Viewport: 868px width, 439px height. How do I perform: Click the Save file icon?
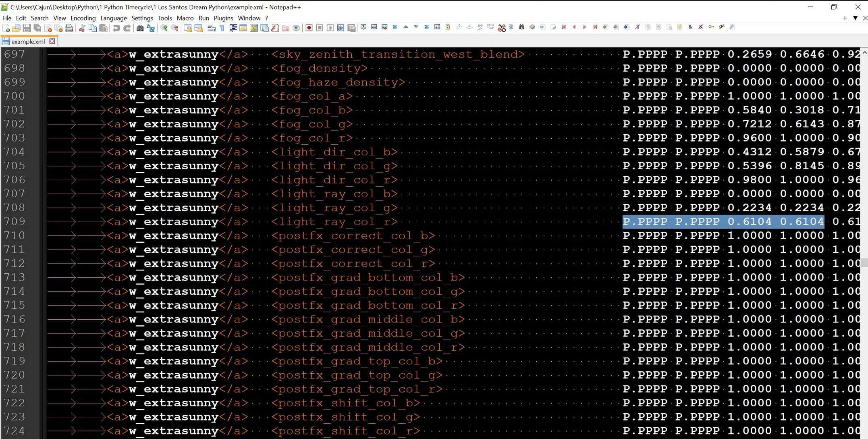click(x=27, y=28)
